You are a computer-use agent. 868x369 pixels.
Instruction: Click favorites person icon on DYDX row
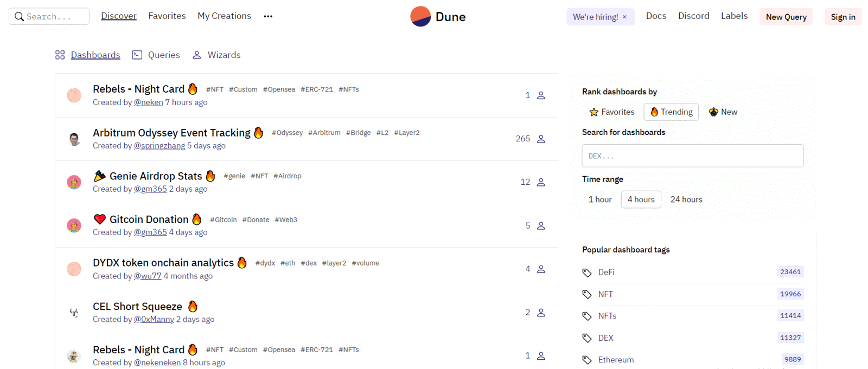[x=541, y=269]
